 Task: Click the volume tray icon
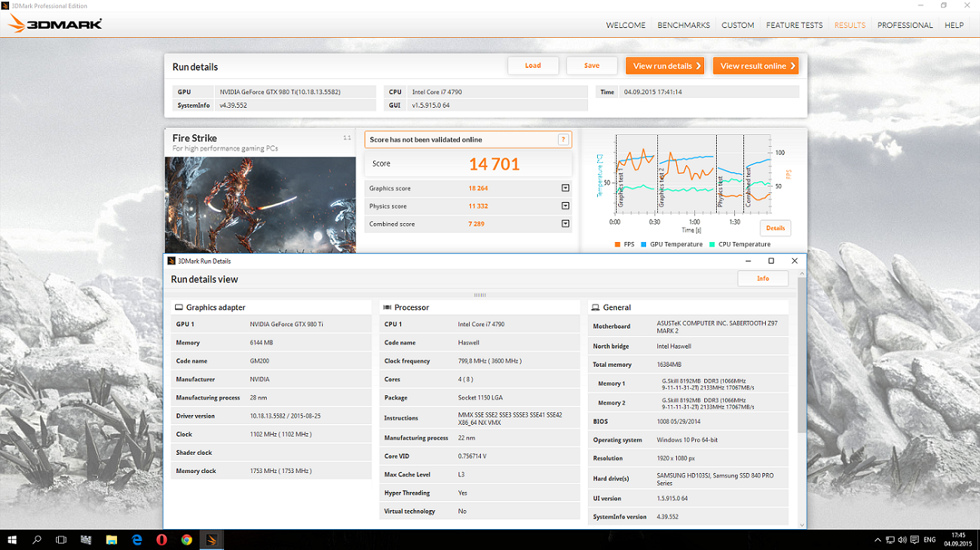[902, 540]
